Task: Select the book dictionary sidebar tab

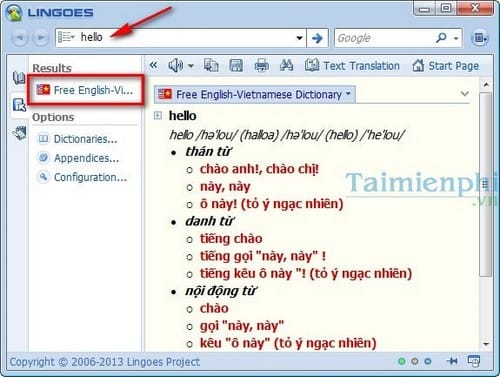Action: tap(19, 78)
